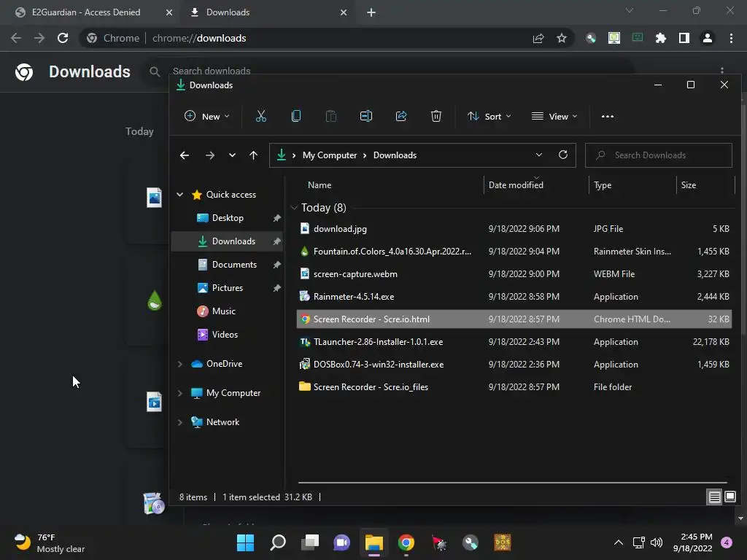Go up one folder level in Explorer
747x560 pixels.
tap(253, 155)
